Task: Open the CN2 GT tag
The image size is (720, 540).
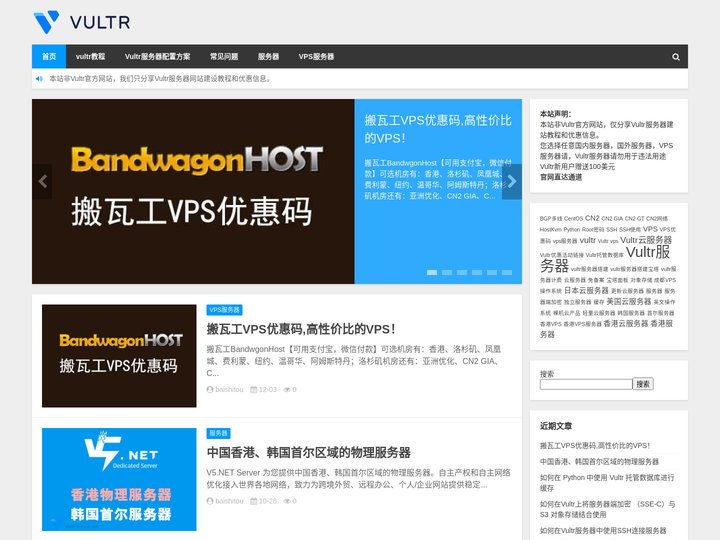Action: [x=635, y=219]
